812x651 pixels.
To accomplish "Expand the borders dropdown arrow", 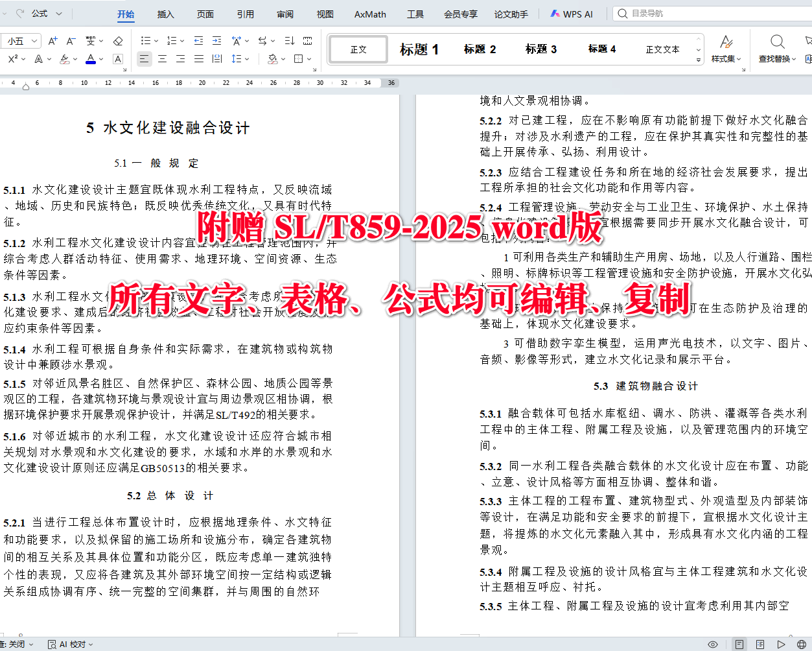I will pyautogui.click(x=308, y=59).
